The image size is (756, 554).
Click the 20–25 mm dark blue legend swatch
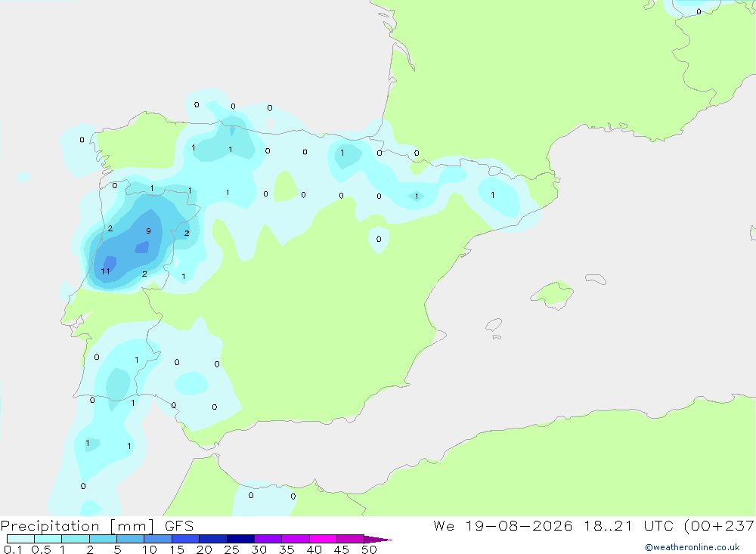point(212,539)
